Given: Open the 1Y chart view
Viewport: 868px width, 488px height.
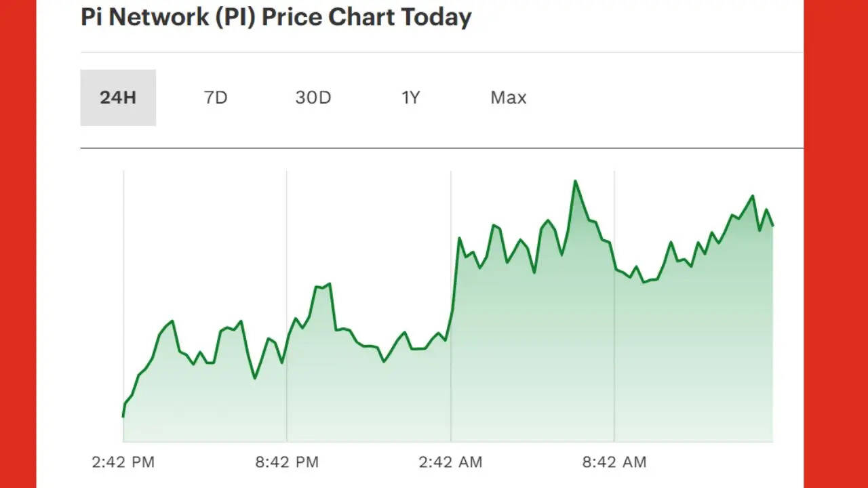Looking at the screenshot, I should point(410,98).
